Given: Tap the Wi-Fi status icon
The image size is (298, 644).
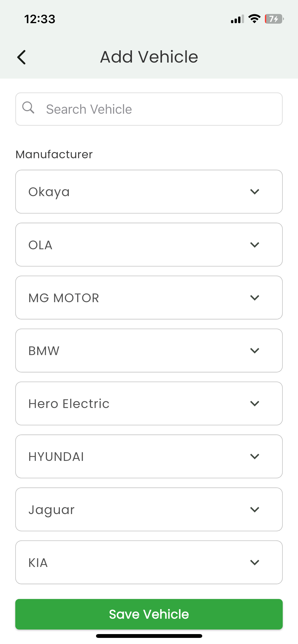Looking at the screenshot, I should click(x=254, y=19).
